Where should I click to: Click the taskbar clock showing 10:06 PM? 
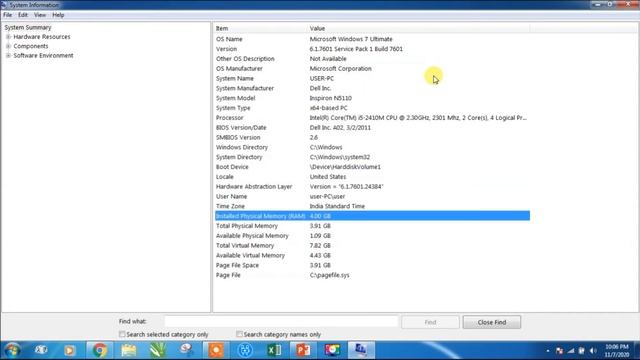pyautogui.click(x=616, y=351)
